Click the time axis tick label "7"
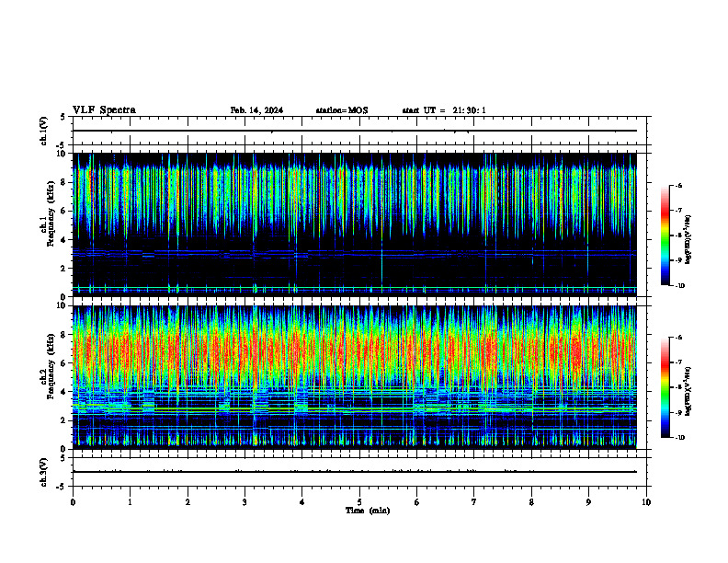The width and height of the screenshot is (728, 563). [474, 502]
